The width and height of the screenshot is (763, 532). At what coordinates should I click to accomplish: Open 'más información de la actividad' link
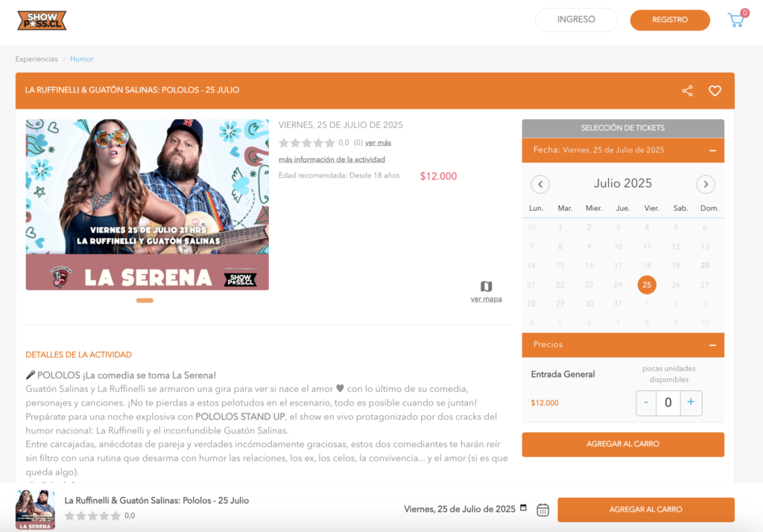(332, 159)
